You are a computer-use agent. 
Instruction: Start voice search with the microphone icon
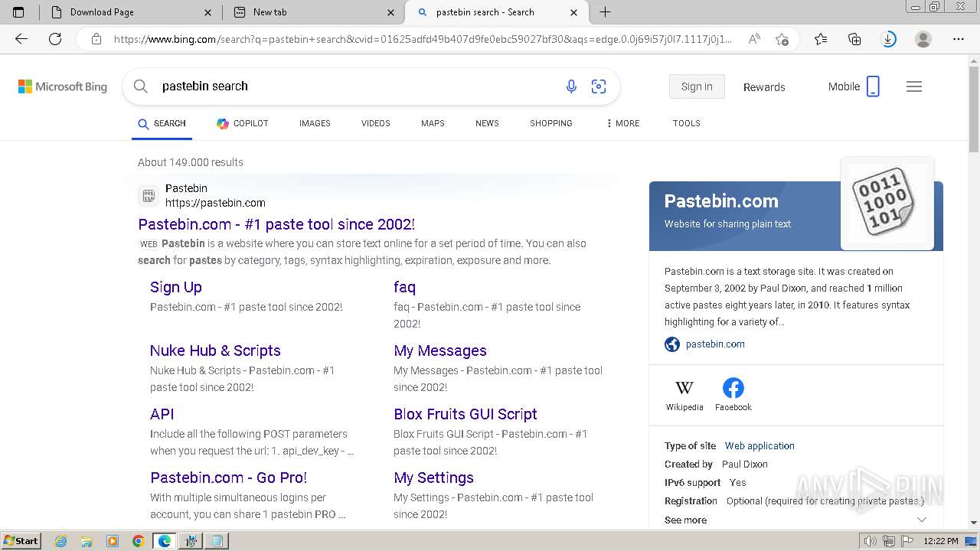[x=571, y=86]
